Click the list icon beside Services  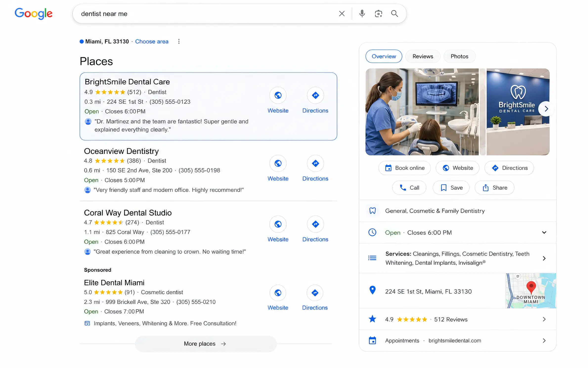tap(372, 258)
